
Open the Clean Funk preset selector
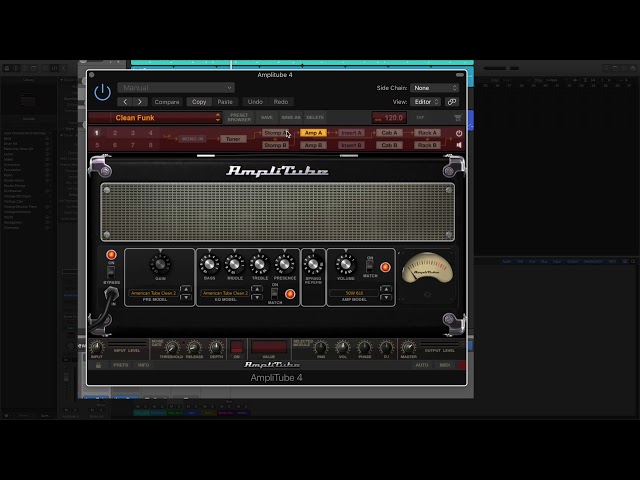pyautogui.click(x=155, y=118)
